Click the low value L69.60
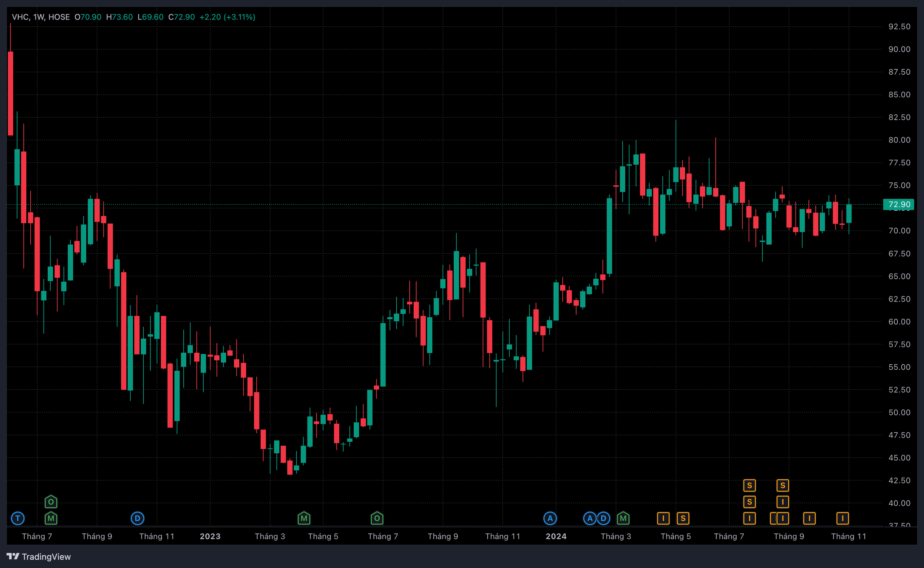924x568 pixels. [151, 17]
